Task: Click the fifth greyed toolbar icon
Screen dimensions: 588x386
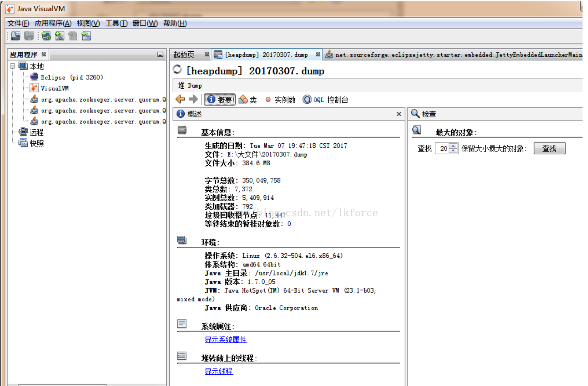Action: tap(73, 36)
